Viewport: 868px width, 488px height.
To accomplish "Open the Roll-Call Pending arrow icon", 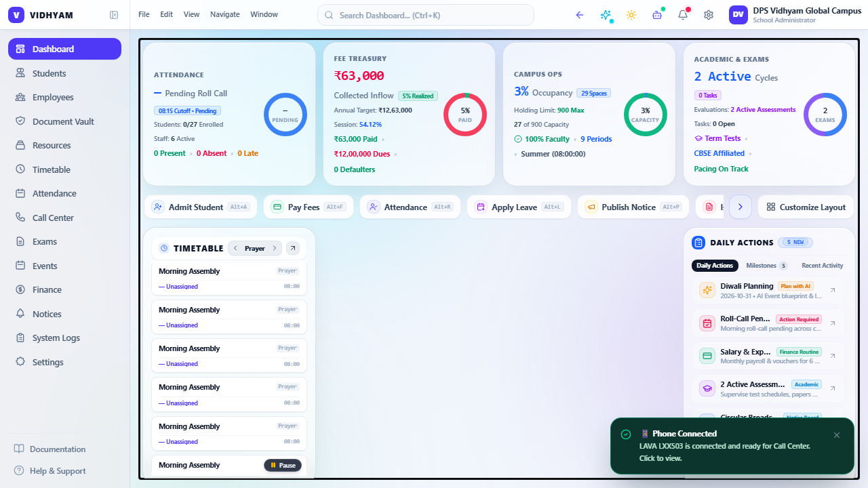I will 833,323.
